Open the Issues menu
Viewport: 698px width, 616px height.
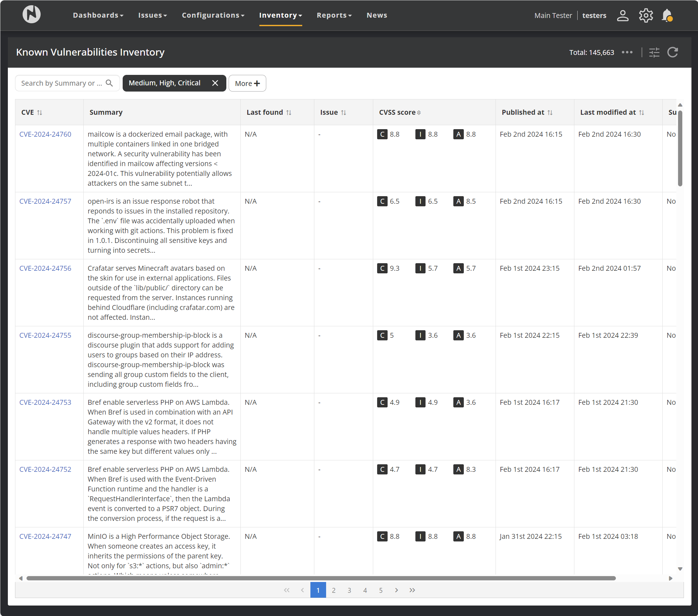[152, 15]
